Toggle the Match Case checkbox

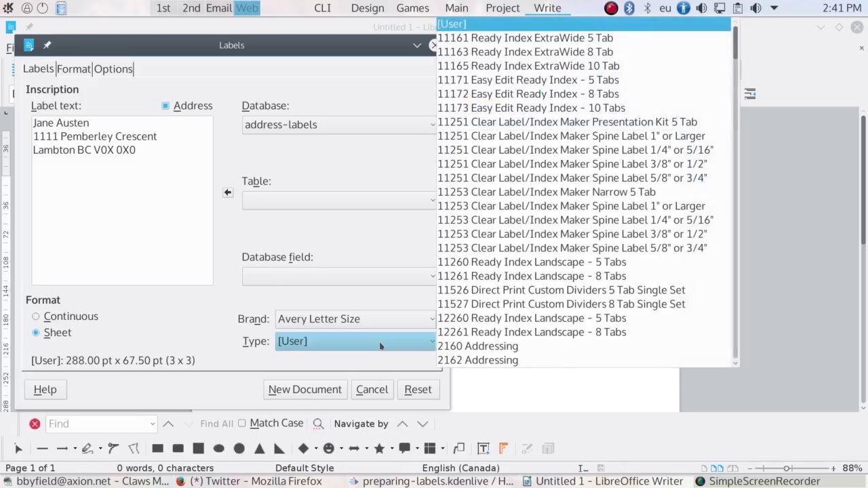click(x=242, y=424)
